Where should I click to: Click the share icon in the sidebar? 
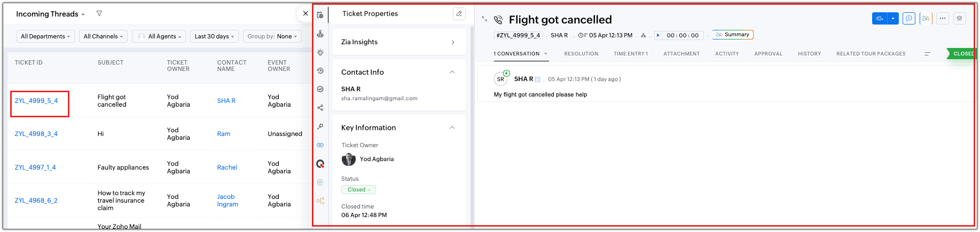pos(320,108)
